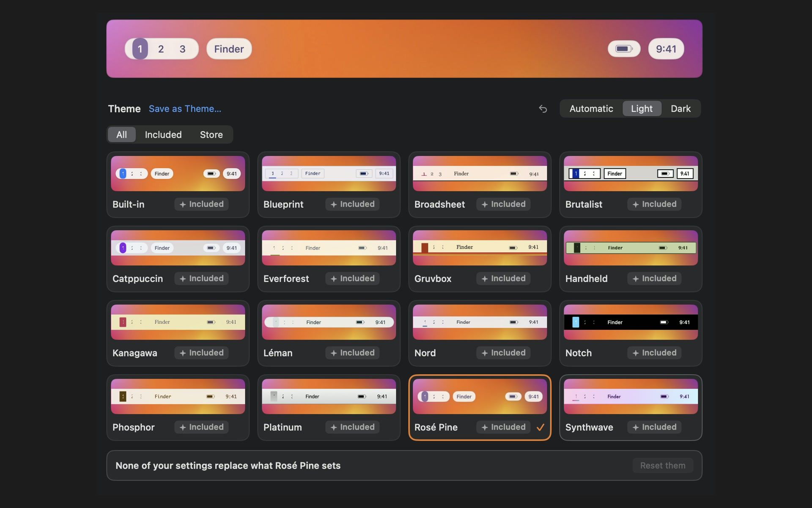
Task: Select the Brutalist theme preview
Action: tap(631, 174)
